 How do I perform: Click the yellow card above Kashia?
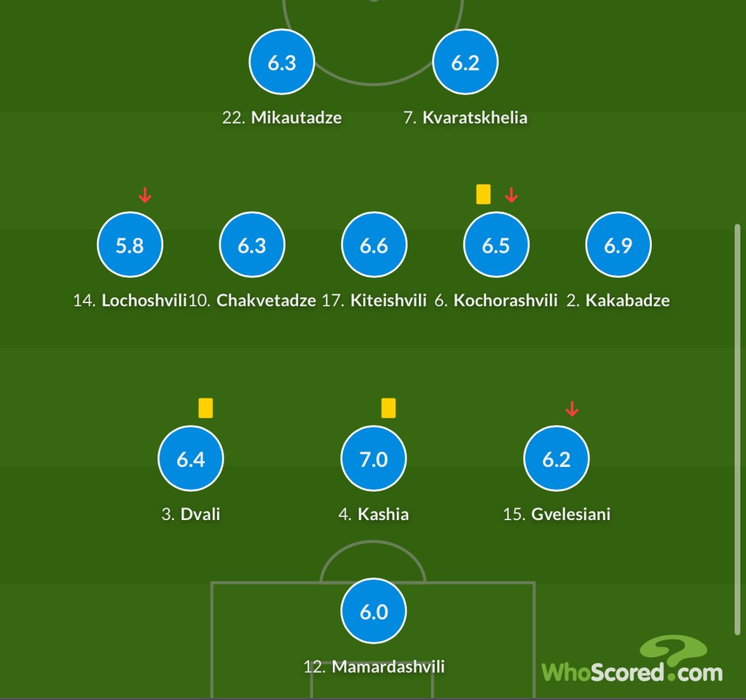[388, 408]
